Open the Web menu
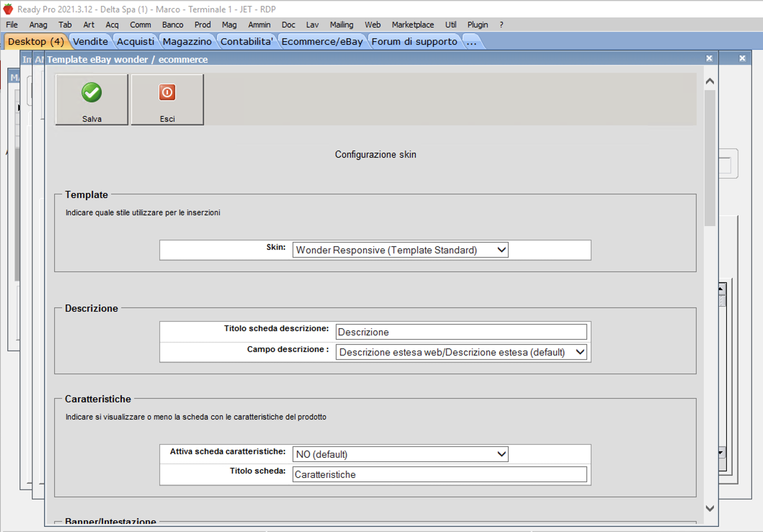This screenshot has height=532, width=763. pyautogui.click(x=372, y=25)
